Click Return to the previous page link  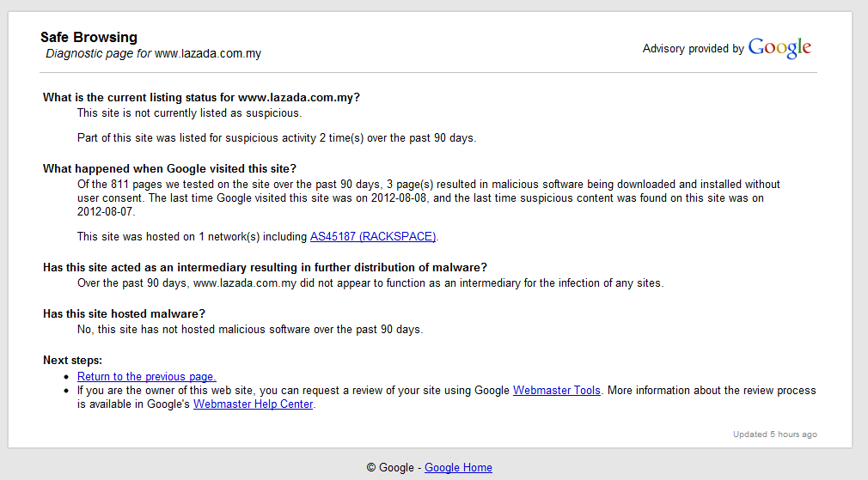[x=147, y=377]
